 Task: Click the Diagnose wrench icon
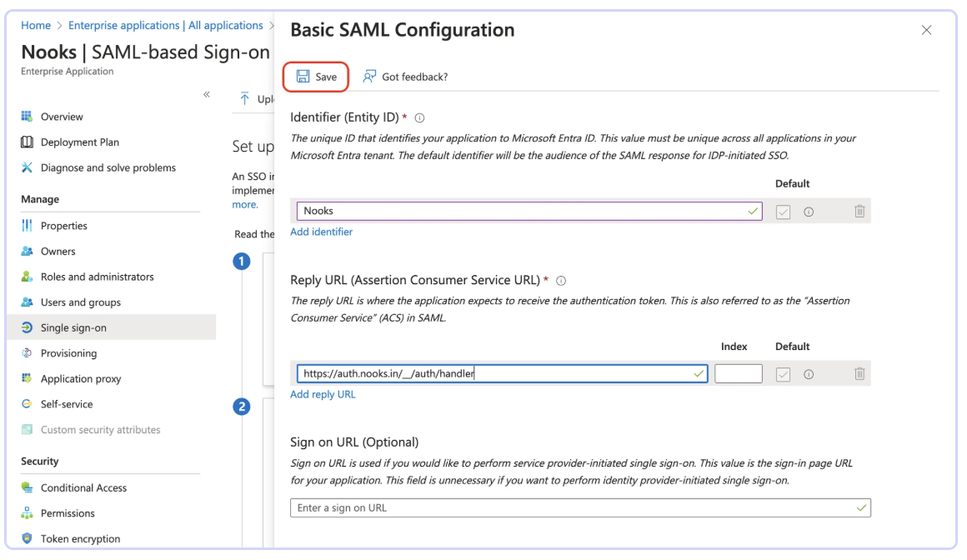click(27, 167)
